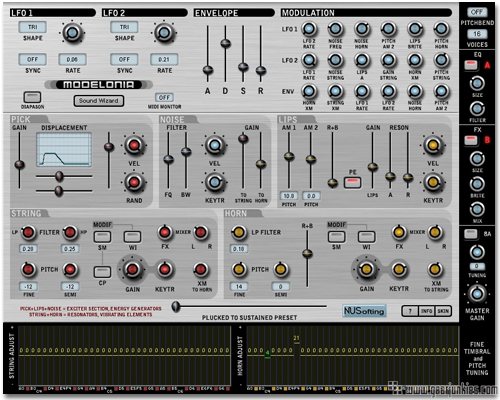
Task: Open the VOICES count selector showing 16
Action: point(477,34)
